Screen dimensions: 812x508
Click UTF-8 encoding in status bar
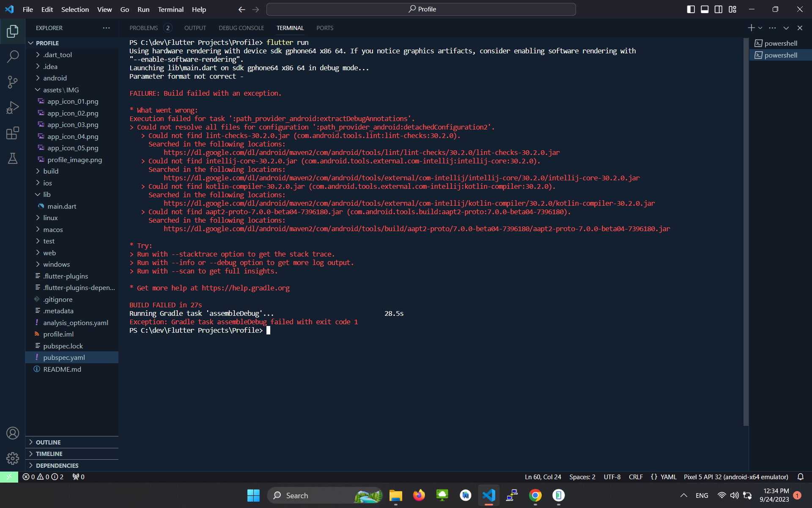[612, 477]
